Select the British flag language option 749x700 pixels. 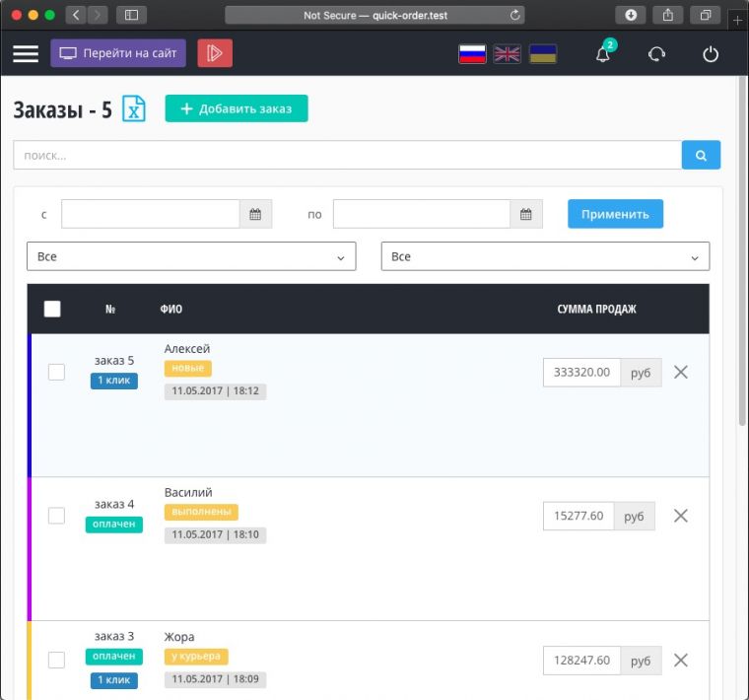click(508, 54)
